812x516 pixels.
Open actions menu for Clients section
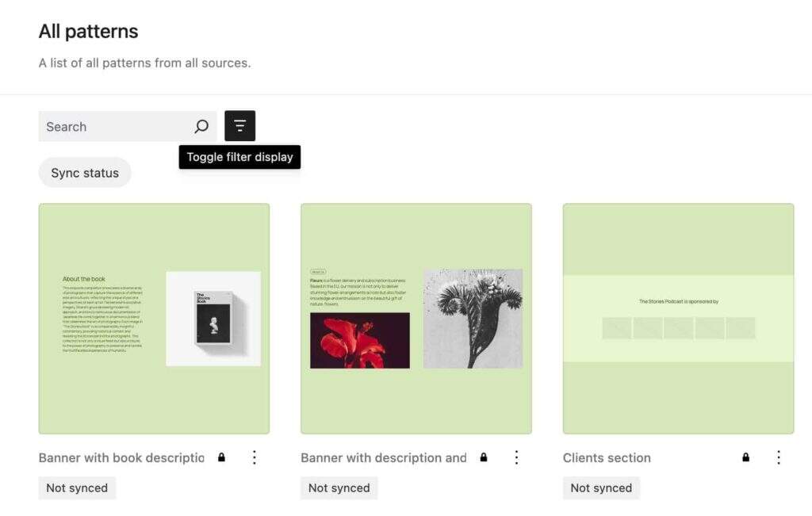(x=778, y=457)
